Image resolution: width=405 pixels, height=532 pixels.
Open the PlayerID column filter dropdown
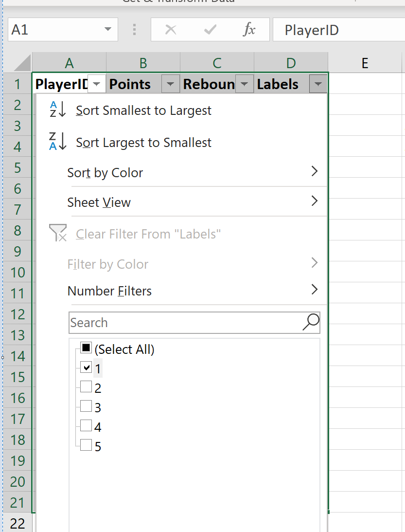[97, 85]
